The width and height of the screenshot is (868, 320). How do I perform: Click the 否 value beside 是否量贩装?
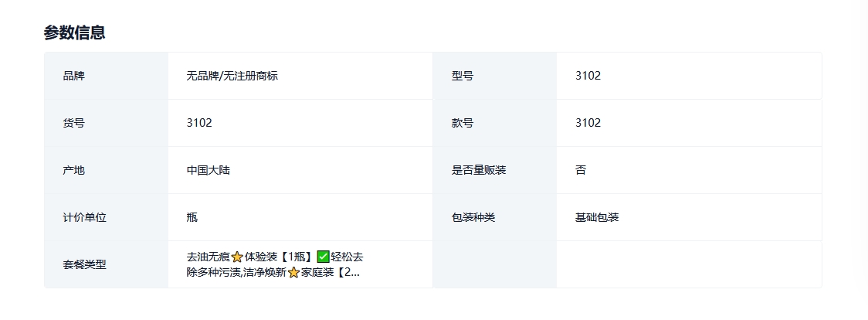click(581, 170)
